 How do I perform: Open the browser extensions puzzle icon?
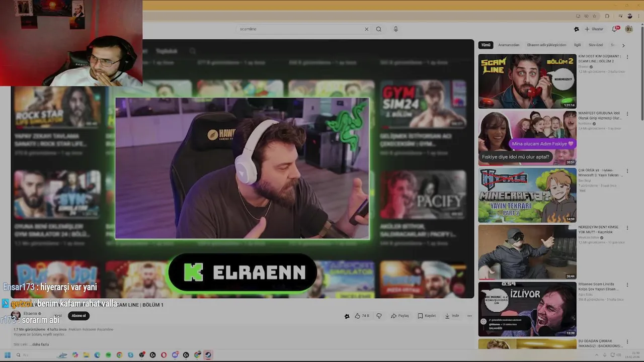607,16
